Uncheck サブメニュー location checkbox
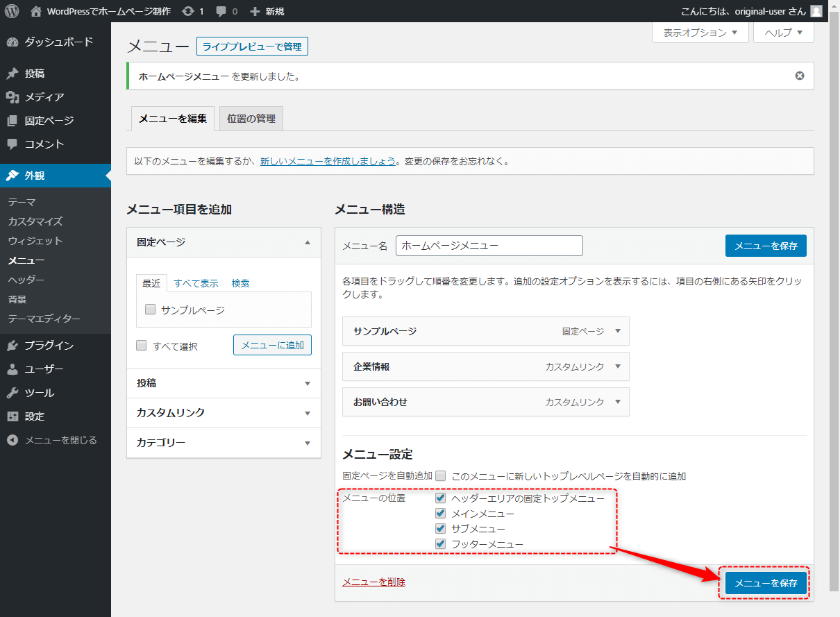Image resolution: width=840 pixels, height=617 pixels. 440,529
